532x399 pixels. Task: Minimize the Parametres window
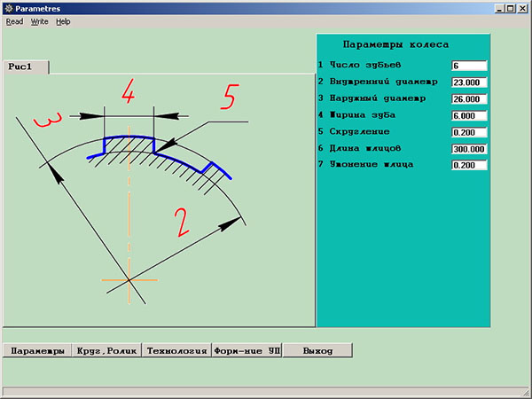(x=499, y=8)
